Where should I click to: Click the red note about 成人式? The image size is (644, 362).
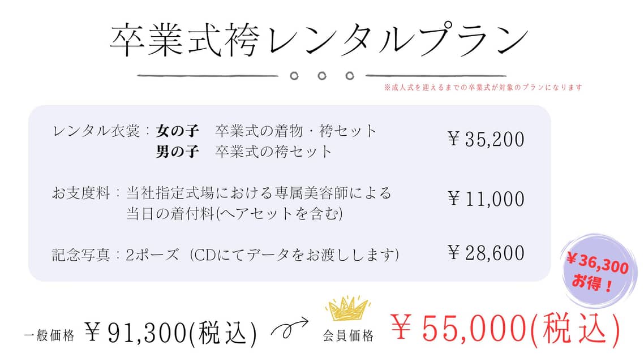[483, 88]
